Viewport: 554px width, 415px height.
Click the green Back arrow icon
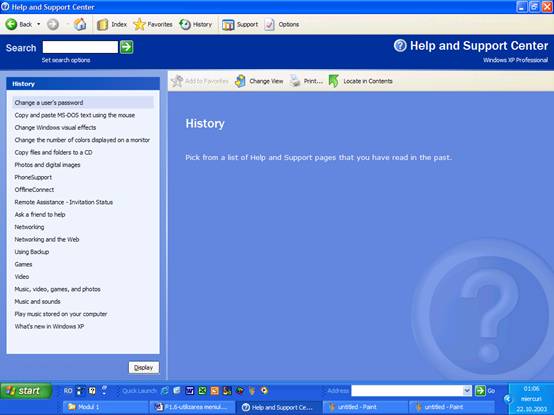(x=11, y=24)
